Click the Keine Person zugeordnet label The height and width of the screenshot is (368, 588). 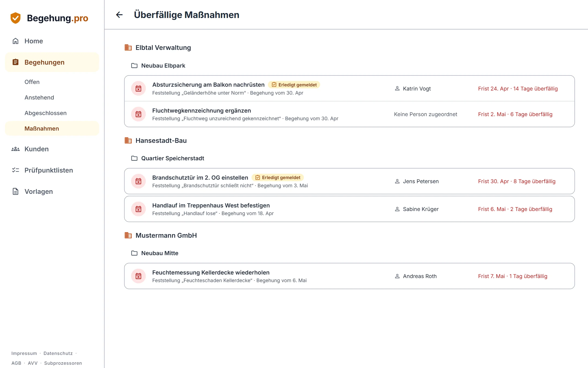click(x=425, y=114)
